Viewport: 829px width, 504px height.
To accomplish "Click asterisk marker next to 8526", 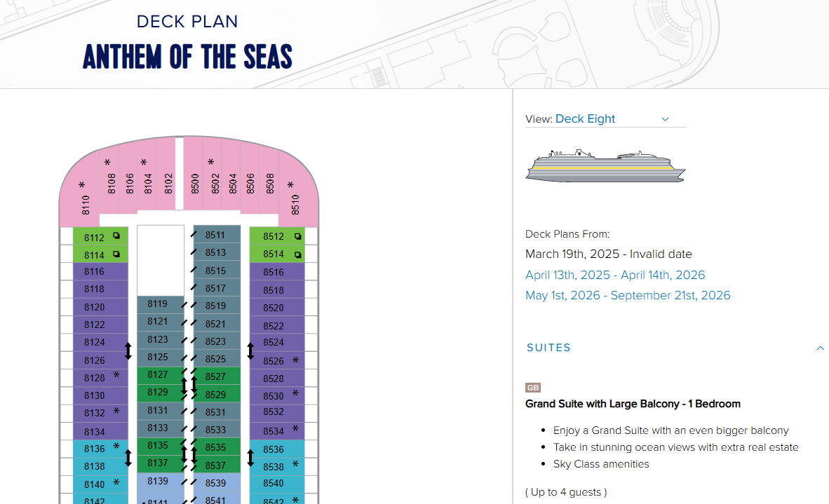I will tap(295, 360).
